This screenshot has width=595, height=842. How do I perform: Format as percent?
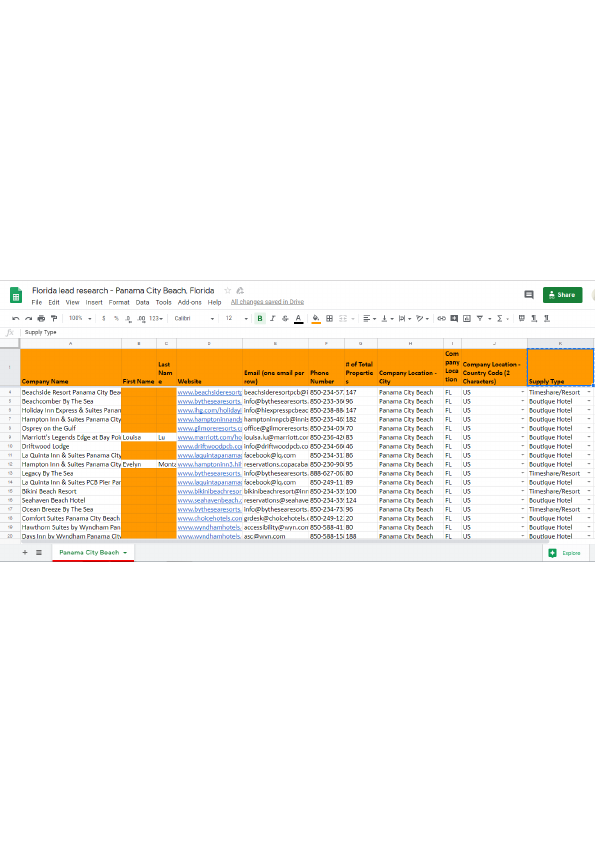click(x=116, y=318)
